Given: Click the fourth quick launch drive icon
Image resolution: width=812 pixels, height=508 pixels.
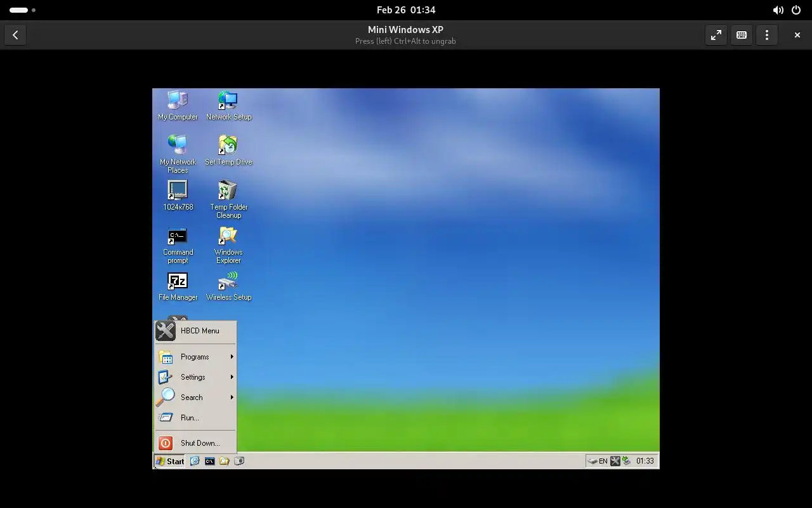Looking at the screenshot, I should tap(239, 461).
